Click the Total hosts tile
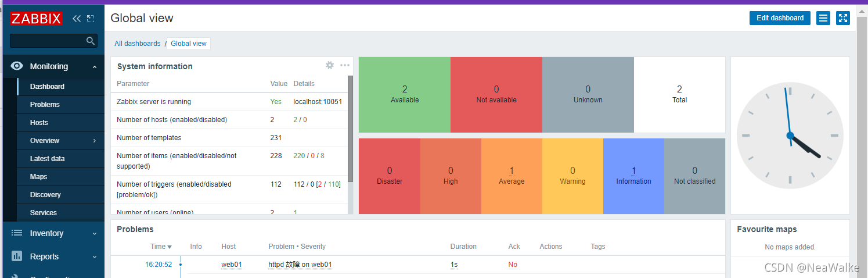Screen dimensions: 868x278 (x=679, y=95)
